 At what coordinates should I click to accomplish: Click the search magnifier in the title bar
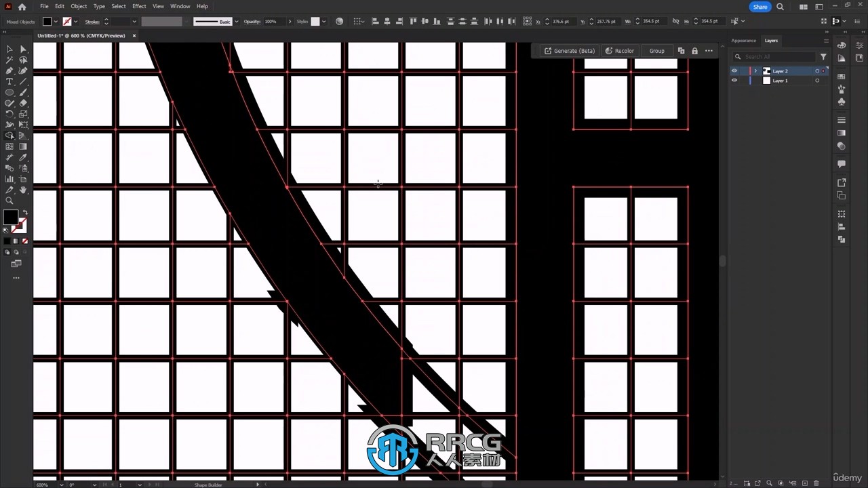780,7
